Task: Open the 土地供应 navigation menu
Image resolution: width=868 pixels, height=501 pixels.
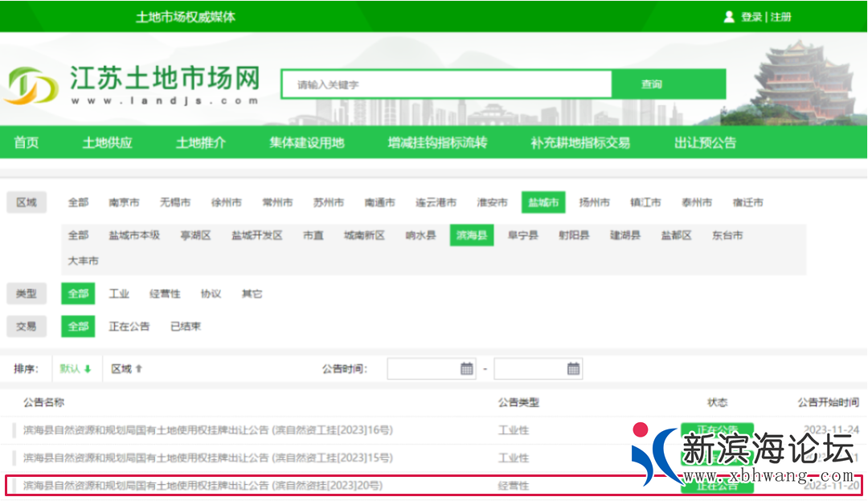Action: (107, 143)
